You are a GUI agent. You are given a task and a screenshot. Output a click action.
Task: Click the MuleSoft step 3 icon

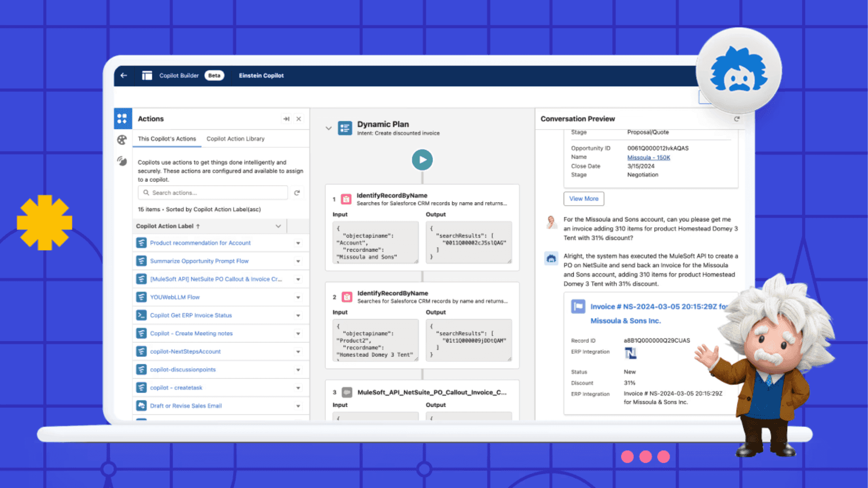click(x=347, y=392)
